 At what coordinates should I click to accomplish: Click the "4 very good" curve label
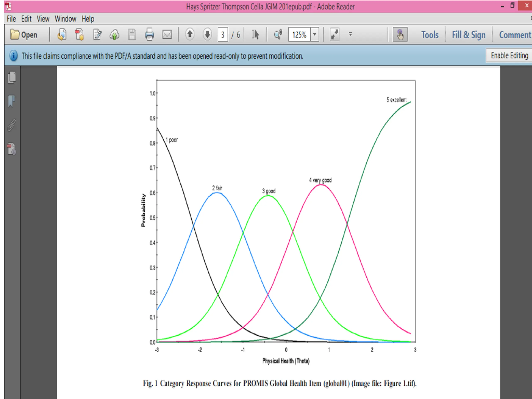320,180
